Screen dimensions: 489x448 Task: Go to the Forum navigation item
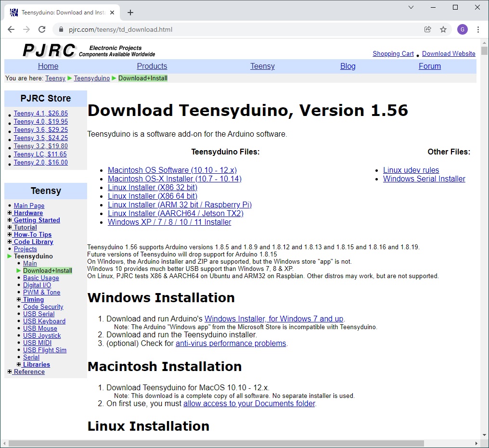(x=429, y=66)
